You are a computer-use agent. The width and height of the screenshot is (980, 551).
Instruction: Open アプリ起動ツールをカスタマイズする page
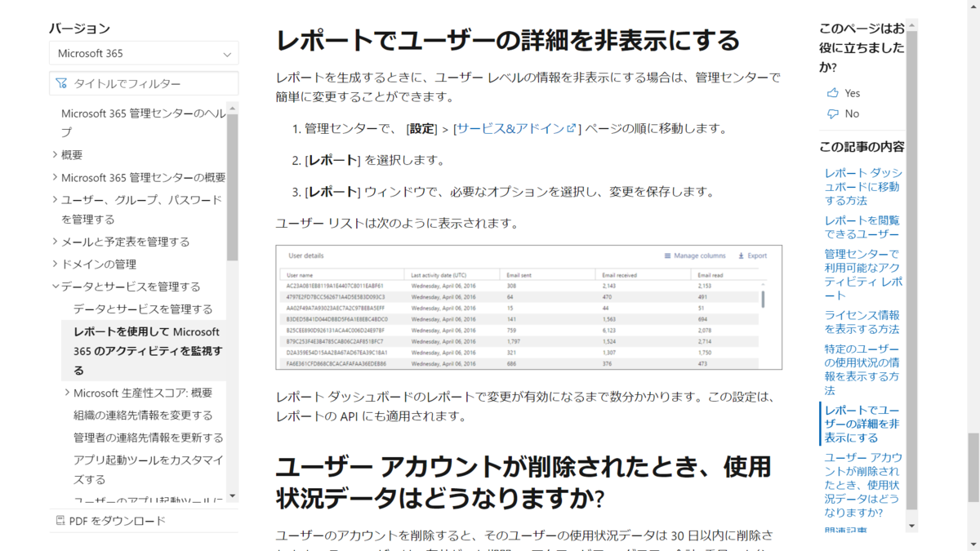149,469
